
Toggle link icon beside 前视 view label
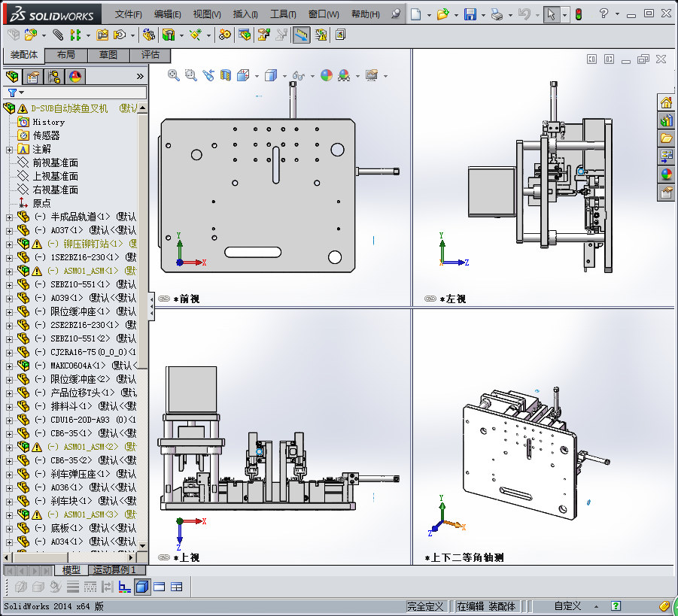pos(164,299)
